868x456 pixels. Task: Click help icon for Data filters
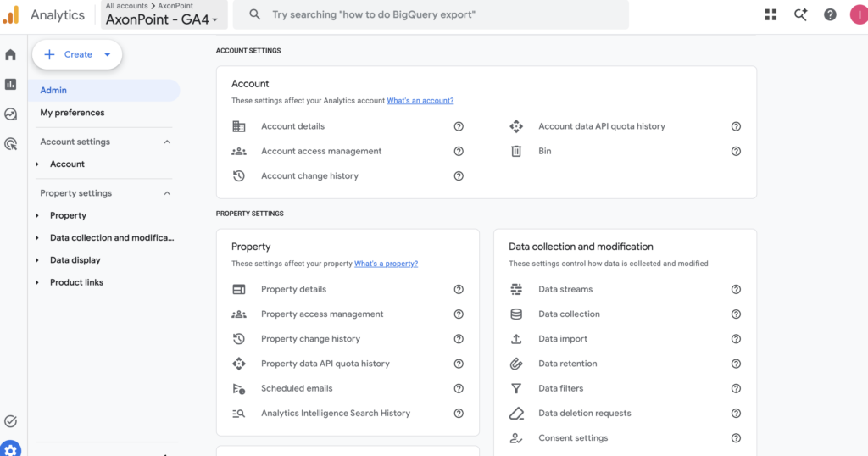736,388
